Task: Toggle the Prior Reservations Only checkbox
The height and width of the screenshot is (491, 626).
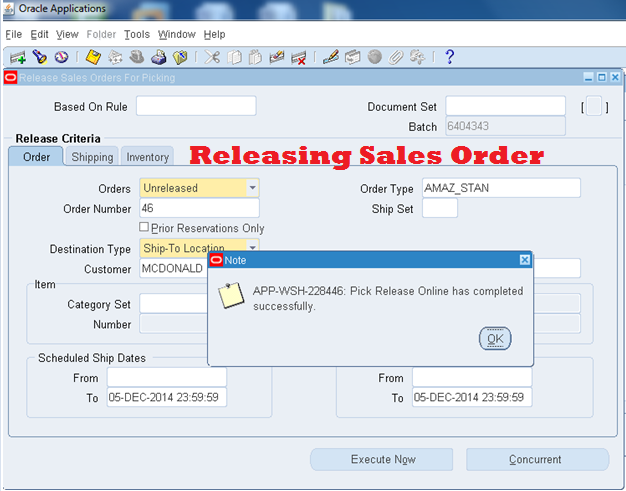Action: (144, 227)
